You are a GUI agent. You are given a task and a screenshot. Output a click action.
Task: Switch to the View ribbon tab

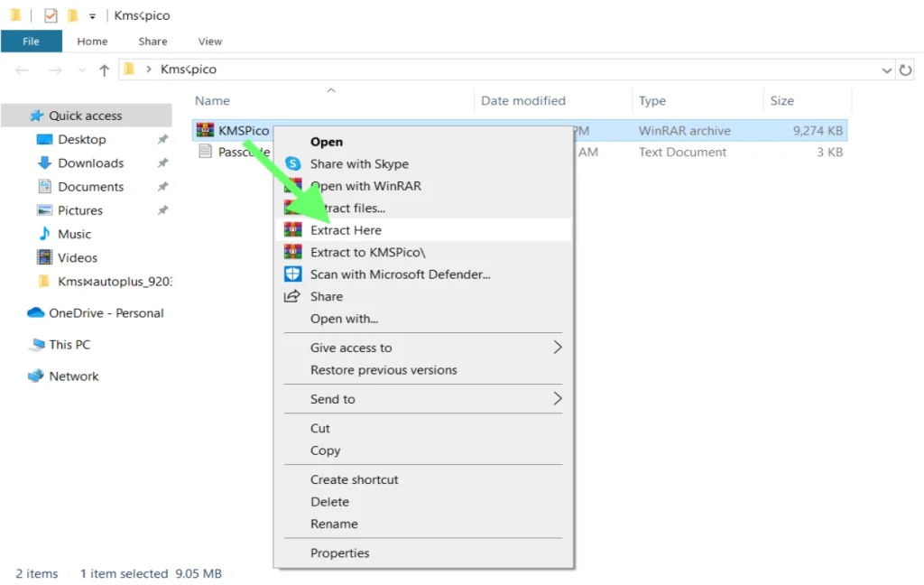pyautogui.click(x=209, y=41)
